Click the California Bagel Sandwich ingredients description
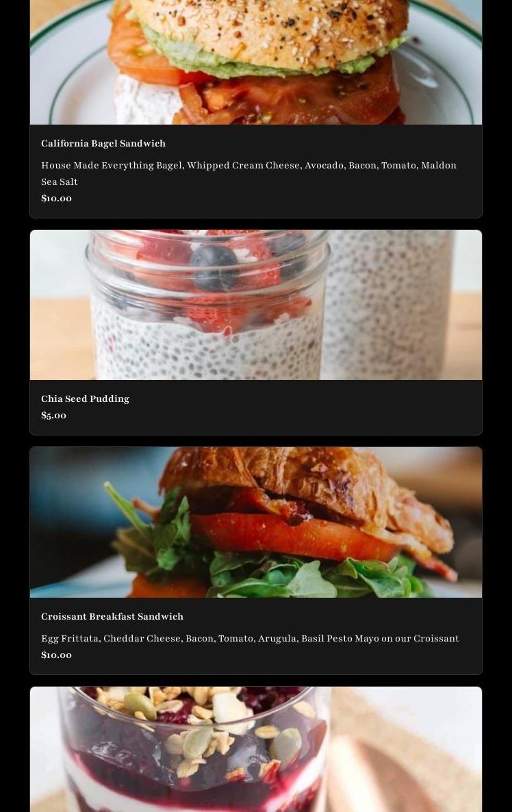Screen dimensions: 512x812 pos(248,173)
